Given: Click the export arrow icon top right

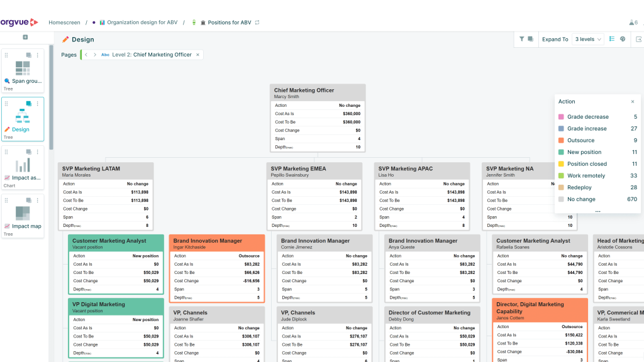Looking at the screenshot, I should coord(639,39).
